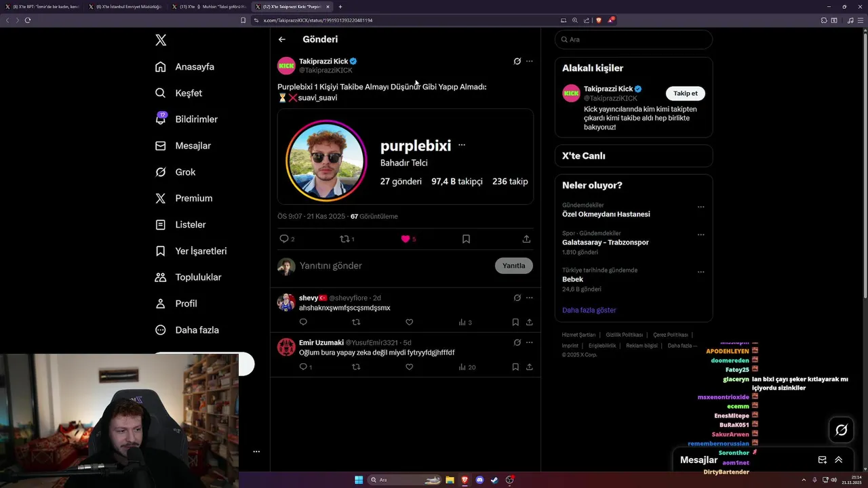Switch to İstanbul Emniyet Müdürlüğü tab
The height and width of the screenshot is (488, 868).
click(125, 7)
